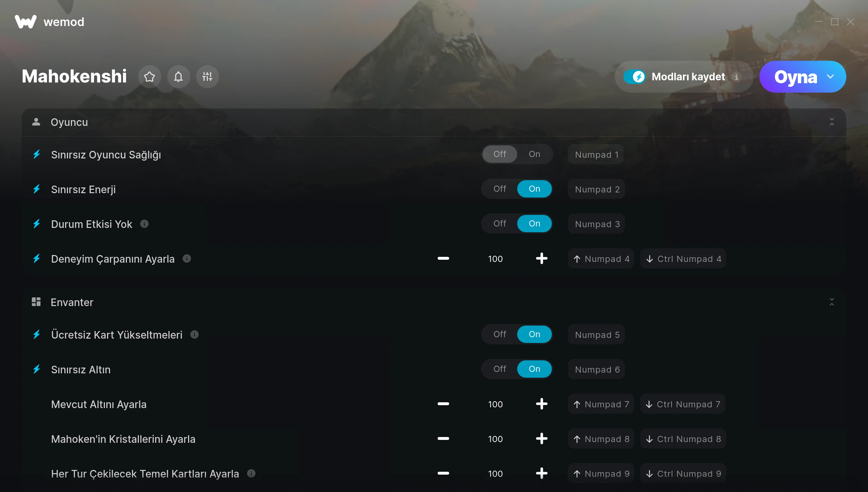The image size is (868, 492).
Task: Click the wemod logo icon
Action: 26,22
